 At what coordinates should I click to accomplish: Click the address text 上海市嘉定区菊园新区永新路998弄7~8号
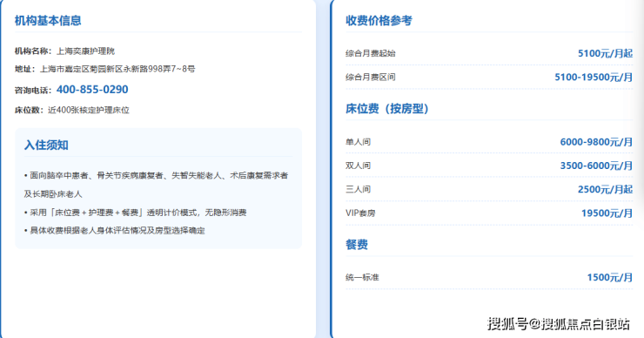(x=117, y=69)
